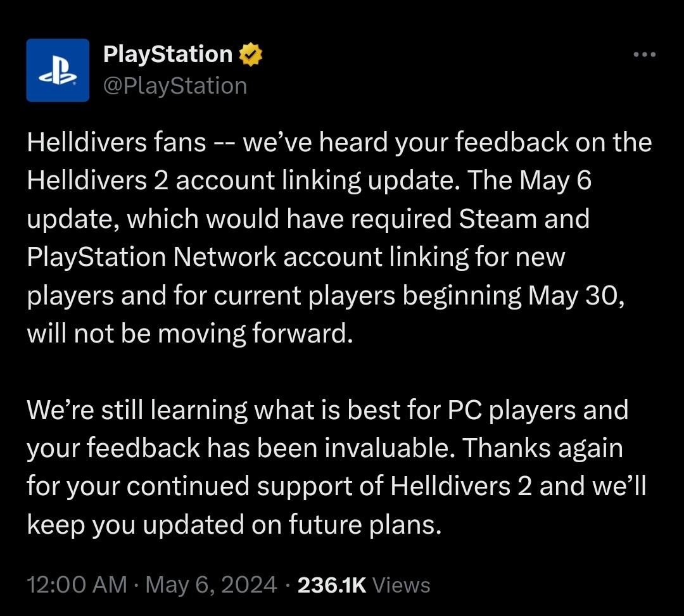Click the text "will not be moving forward."
The image size is (684, 616).
pos(189,333)
